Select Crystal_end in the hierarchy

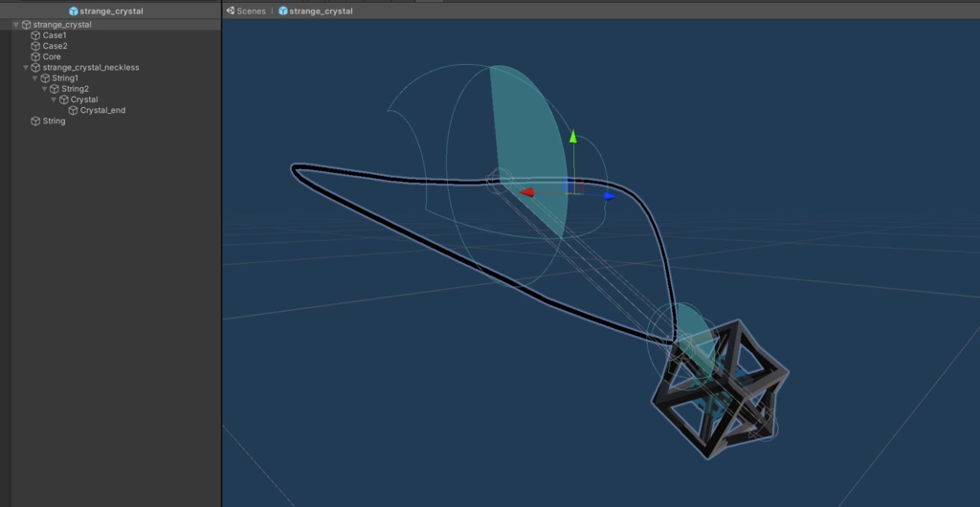coord(102,111)
